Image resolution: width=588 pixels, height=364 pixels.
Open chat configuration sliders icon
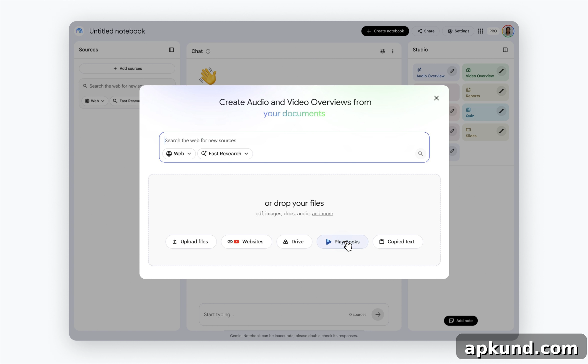(382, 51)
